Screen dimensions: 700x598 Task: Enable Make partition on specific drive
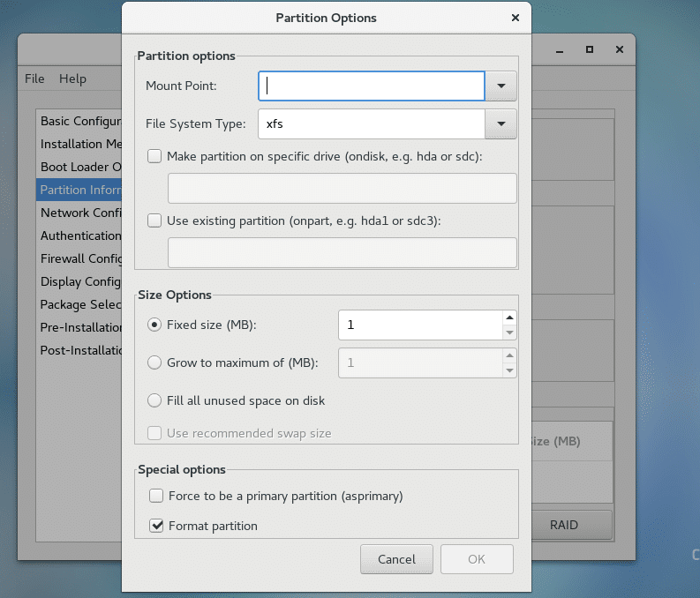pos(155,156)
